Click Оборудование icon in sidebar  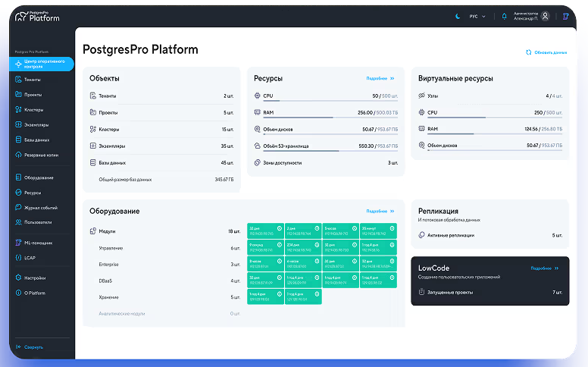pyautogui.click(x=18, y=177)
